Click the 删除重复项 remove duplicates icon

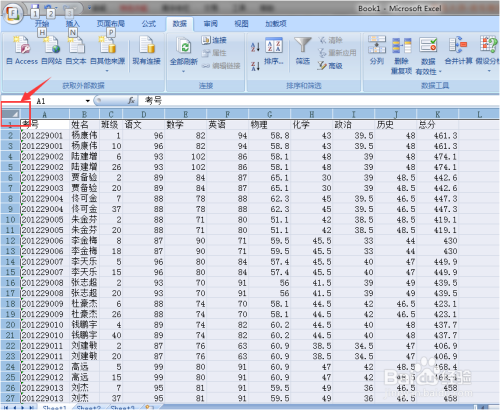[401, 45]
